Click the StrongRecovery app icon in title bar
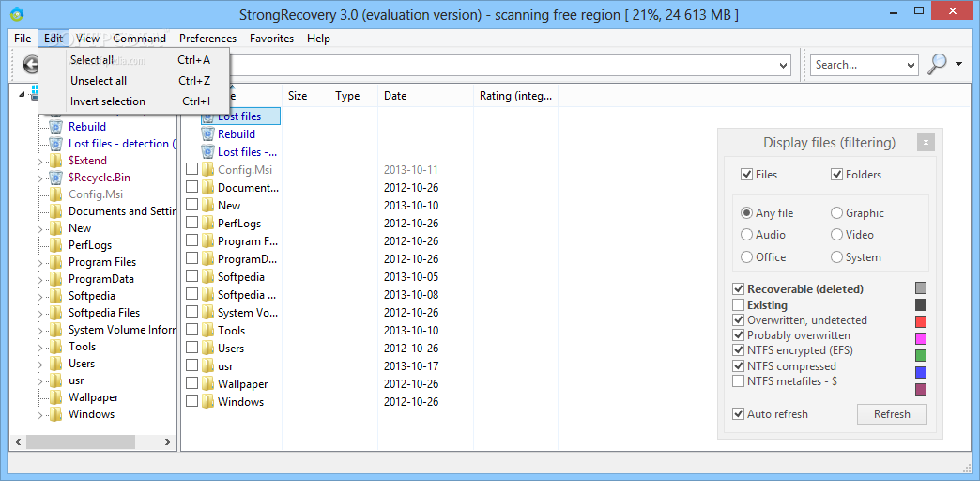The height and width of the screenshot is (481, 980). [18, 14]
